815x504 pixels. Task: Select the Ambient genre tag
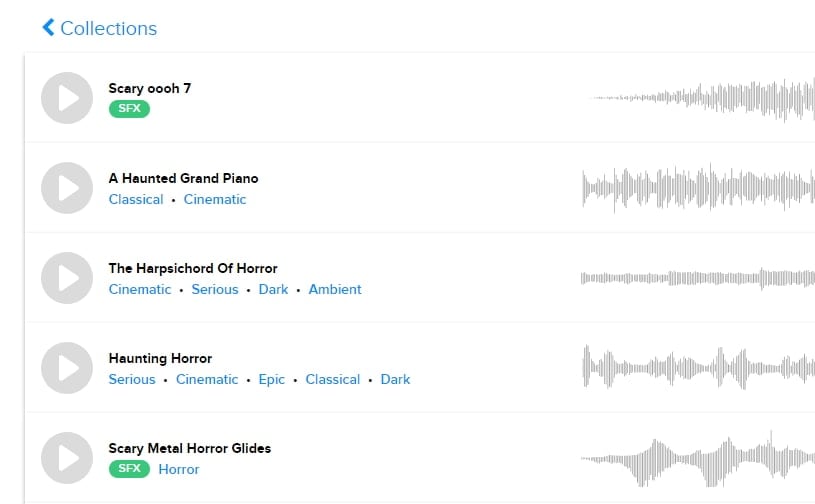click(335, 289)
